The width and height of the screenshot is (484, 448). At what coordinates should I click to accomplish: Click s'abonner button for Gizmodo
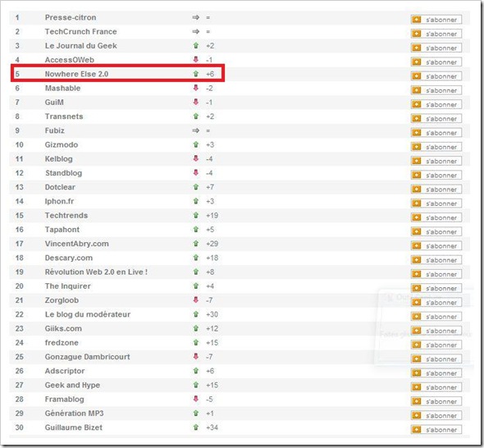coord(436,147)
